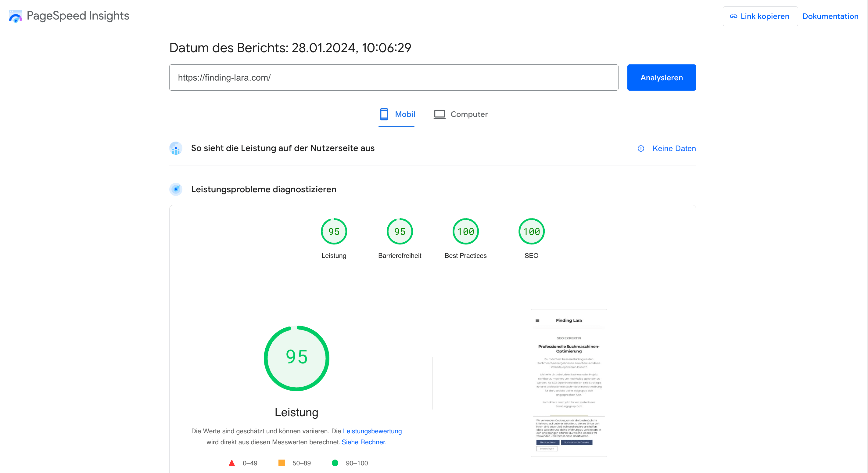Click the diagnose performance section icon
The width and height of the screenshot is (868, 473).
tap(176, 189)
